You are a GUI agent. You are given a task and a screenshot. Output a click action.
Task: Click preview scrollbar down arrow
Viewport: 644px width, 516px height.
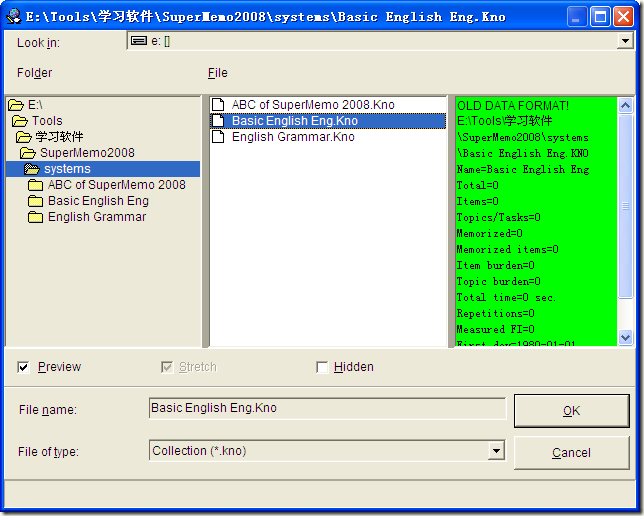[x=625, y=338]
